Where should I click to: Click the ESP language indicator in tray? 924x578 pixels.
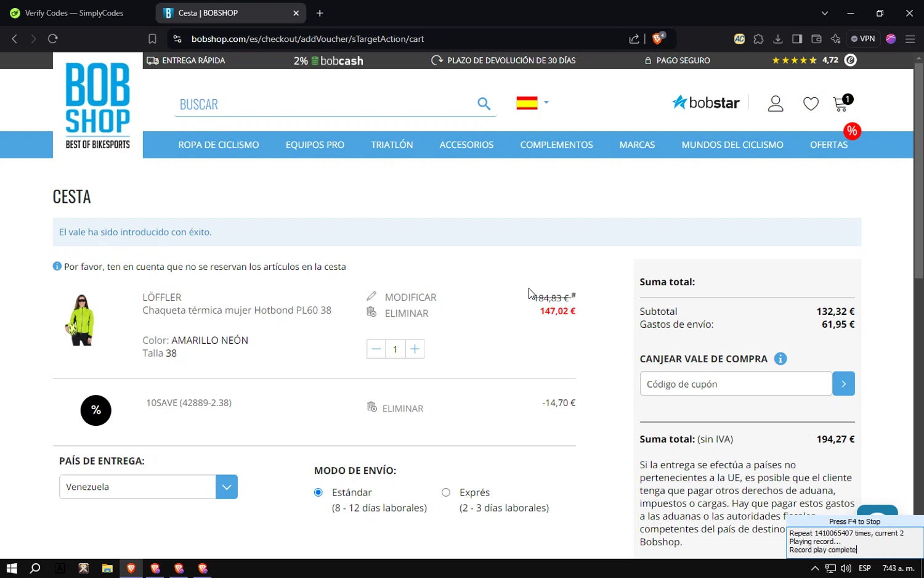tap(865, 568)
